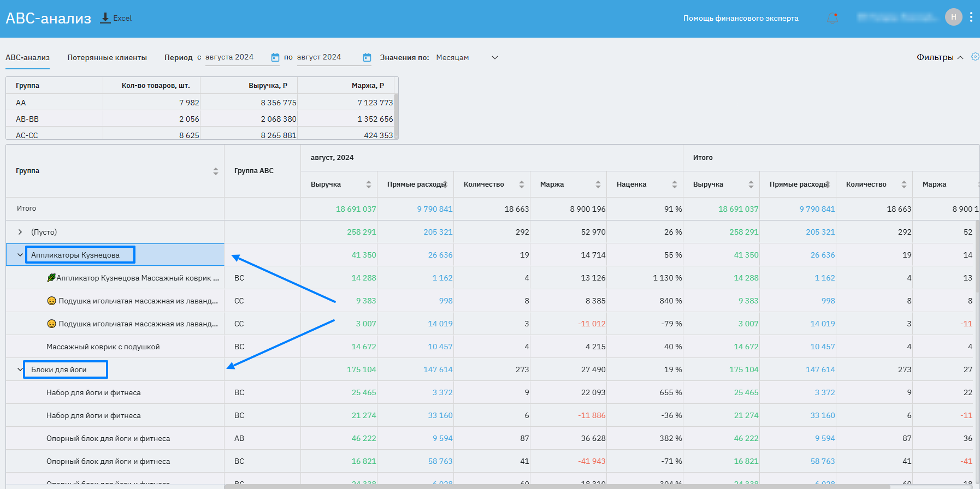980x489 pixels.
Task: Click Помощь финансового эксперта link
Action: (x=741, y=18)
